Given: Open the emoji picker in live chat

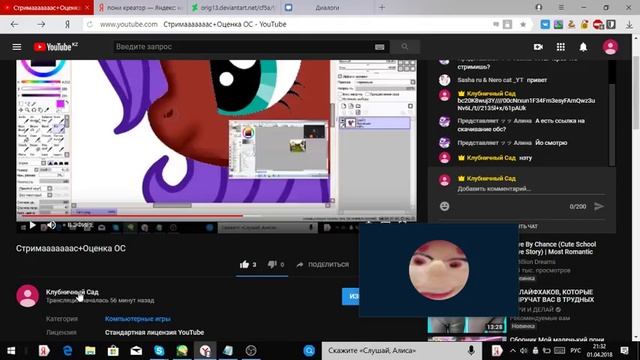Looking at the screenshot, I should tap(444, 206).
